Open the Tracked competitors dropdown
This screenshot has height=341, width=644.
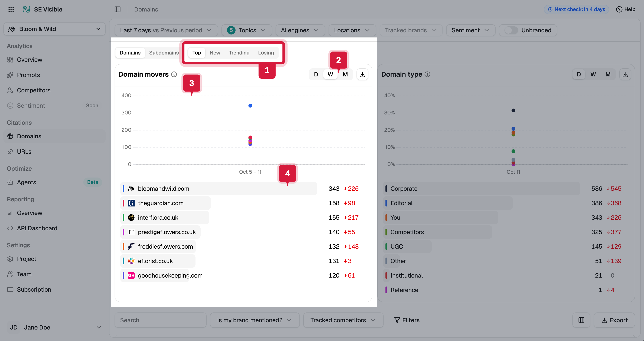[343, 320]
